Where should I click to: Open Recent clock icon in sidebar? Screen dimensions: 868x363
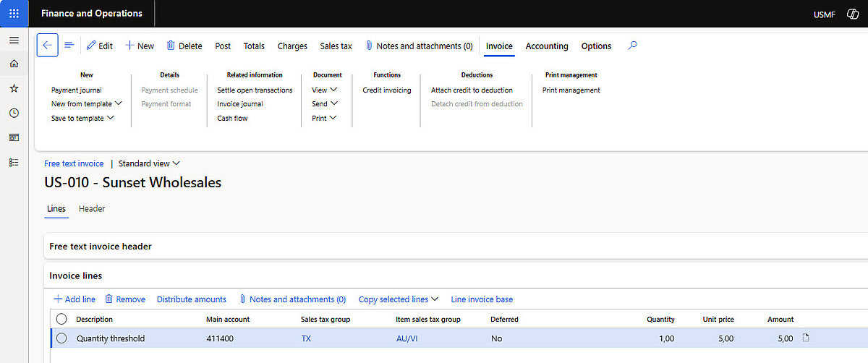14,113
